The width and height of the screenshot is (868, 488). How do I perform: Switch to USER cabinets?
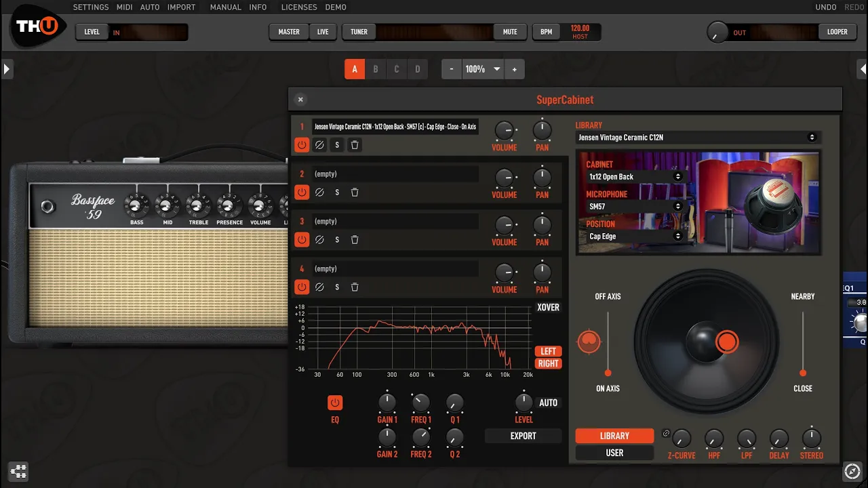click(x=614, y=453)
